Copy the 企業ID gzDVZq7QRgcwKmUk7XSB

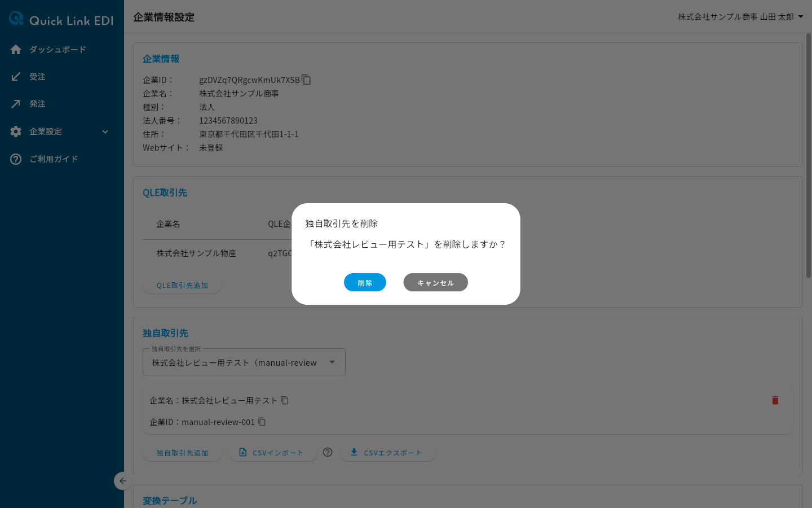click(306, 80)
